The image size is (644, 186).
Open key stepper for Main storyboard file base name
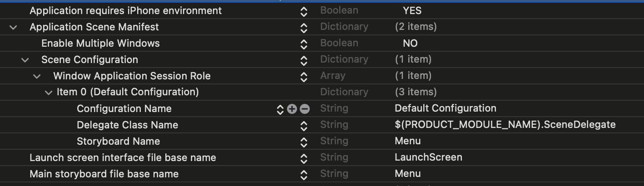(304, 174)
